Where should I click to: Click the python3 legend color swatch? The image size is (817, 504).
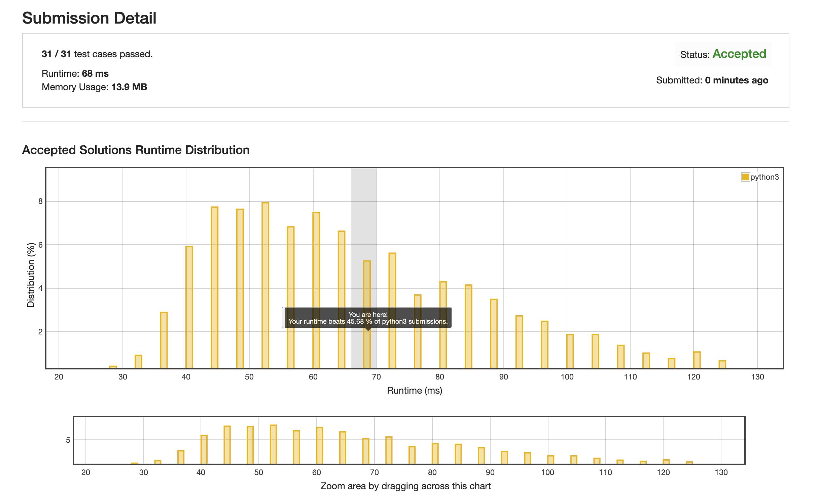click(x=745, y=177)
